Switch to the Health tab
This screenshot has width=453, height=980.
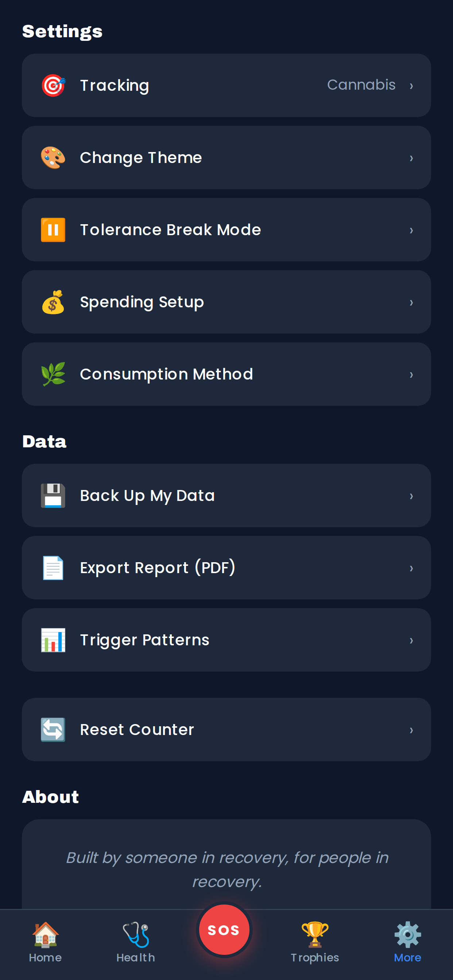tap(136, 942)
